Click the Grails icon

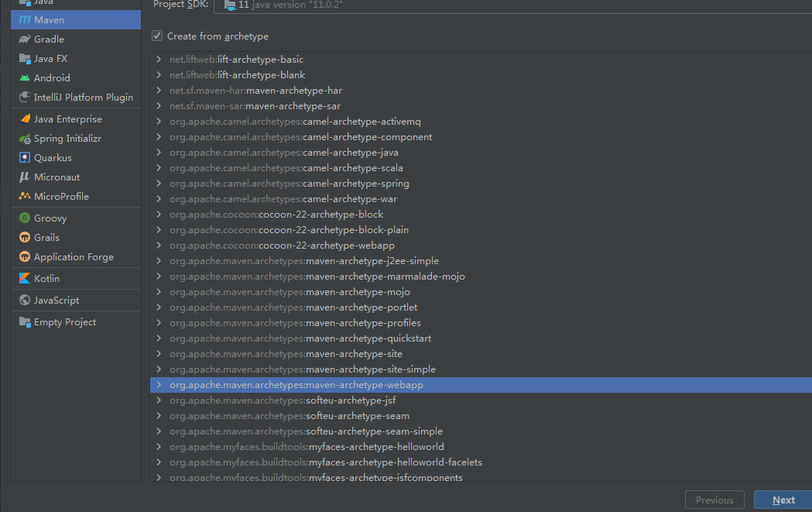click(24, 237)
